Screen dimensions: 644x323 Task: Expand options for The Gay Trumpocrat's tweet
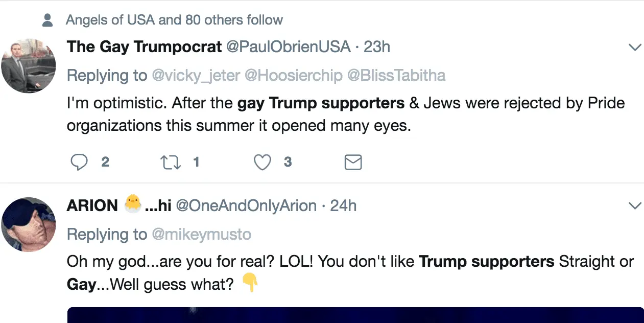(635, 48)
